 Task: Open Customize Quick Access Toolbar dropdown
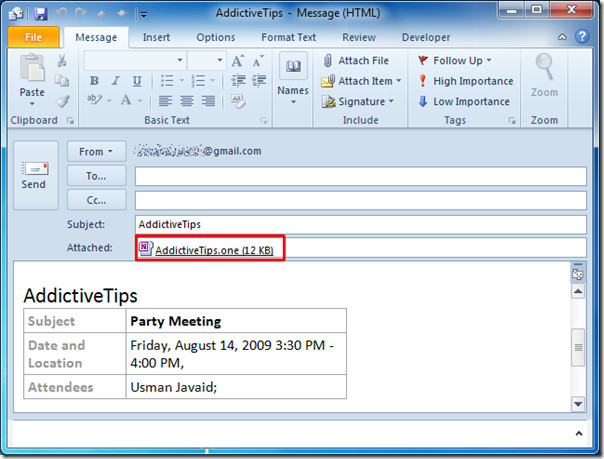(143, 15)
